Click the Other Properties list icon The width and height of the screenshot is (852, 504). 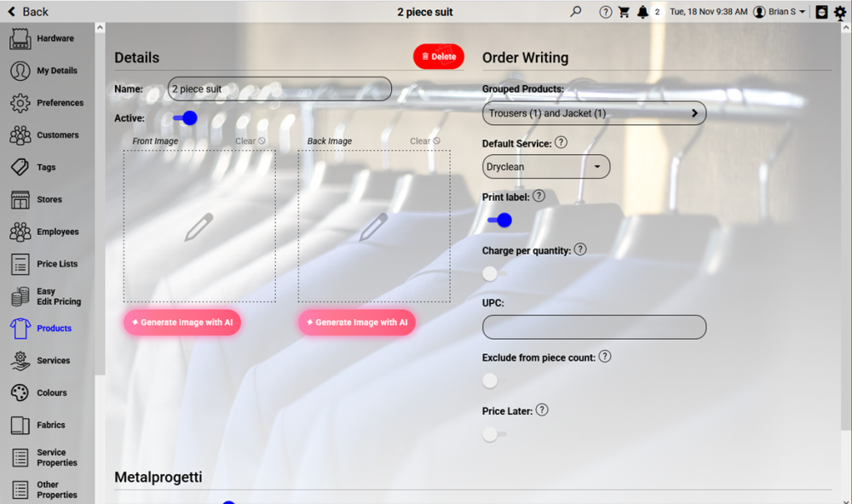20,490
